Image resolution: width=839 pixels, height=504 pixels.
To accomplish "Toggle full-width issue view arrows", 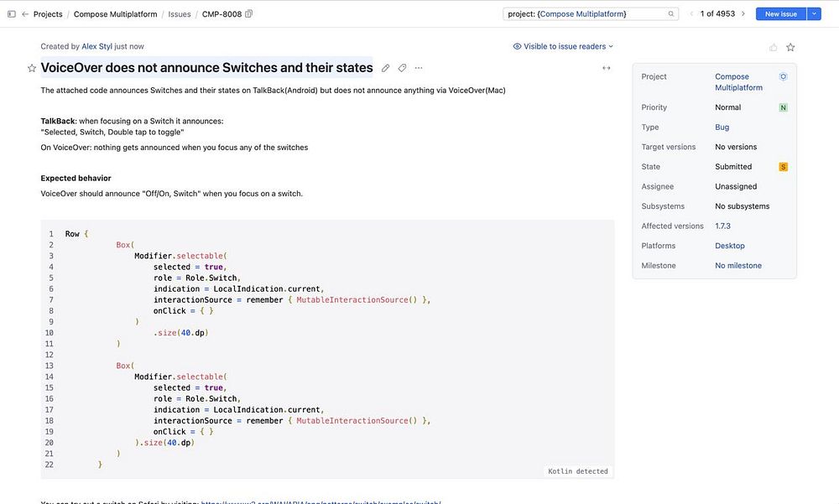I will tap(606, 68).
